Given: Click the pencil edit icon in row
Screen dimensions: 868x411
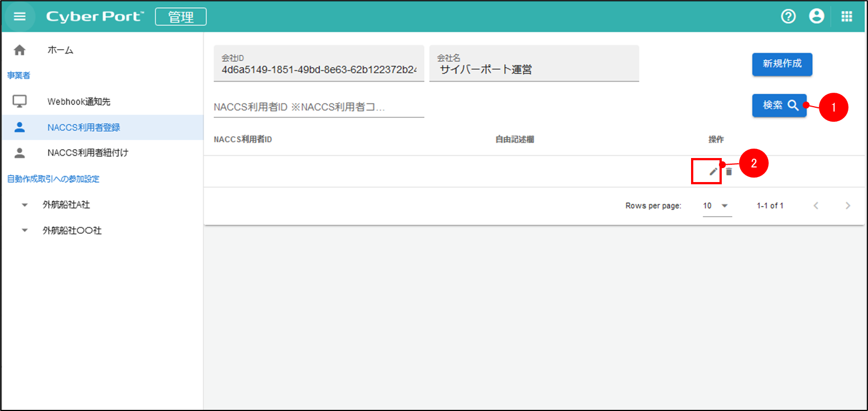Looking at the screenshot, I should [713, 172].
